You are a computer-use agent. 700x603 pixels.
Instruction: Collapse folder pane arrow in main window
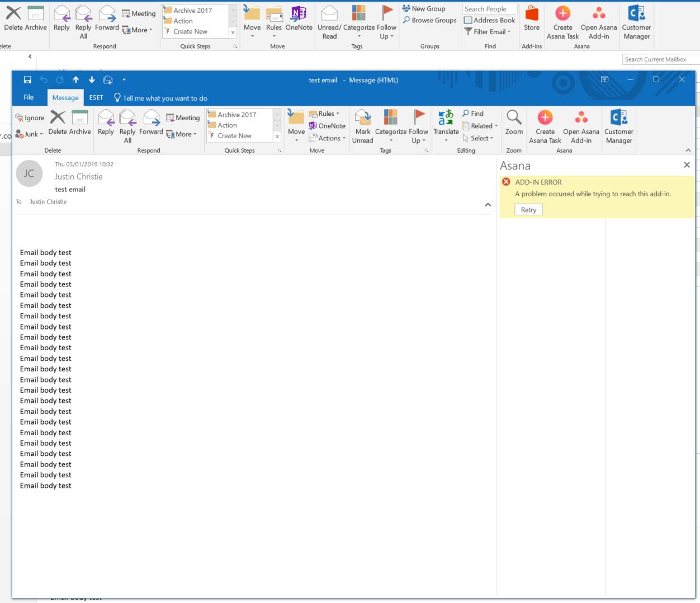(x=30, y=56)
